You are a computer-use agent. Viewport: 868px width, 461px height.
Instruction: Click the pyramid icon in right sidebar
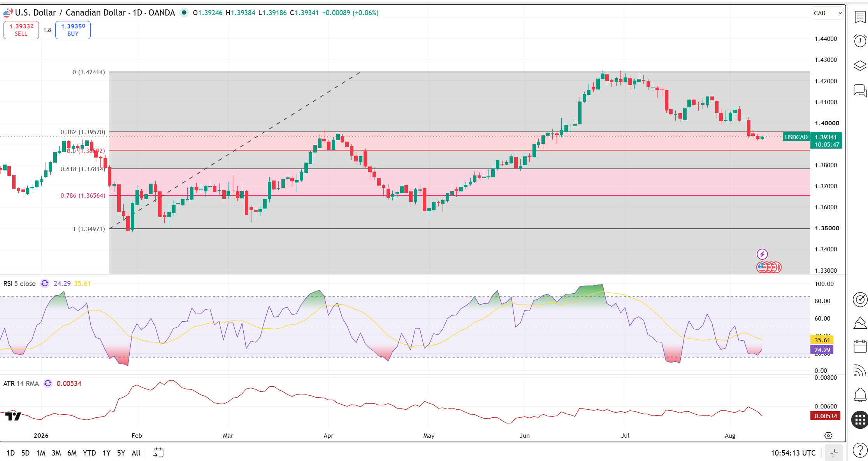point(860,323)
